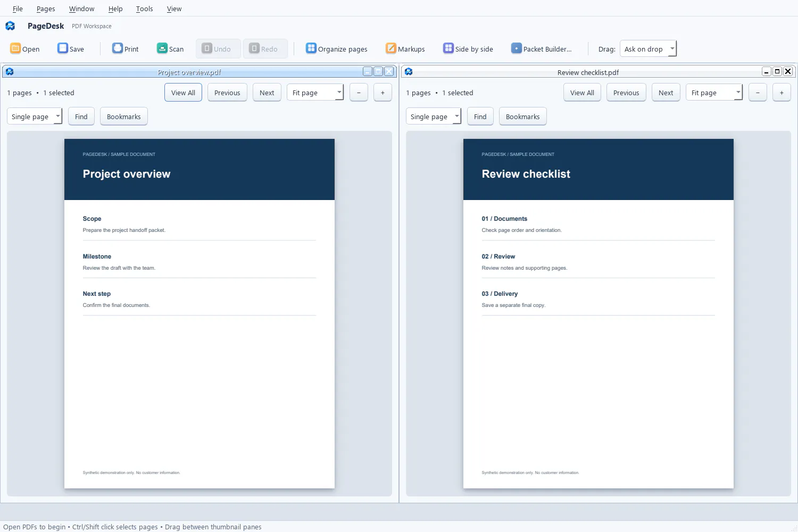Image resolution: width=798 pixels, height=532 pixels.
Task: Click View All in Review checklist pane
Action: pos(582,93)
